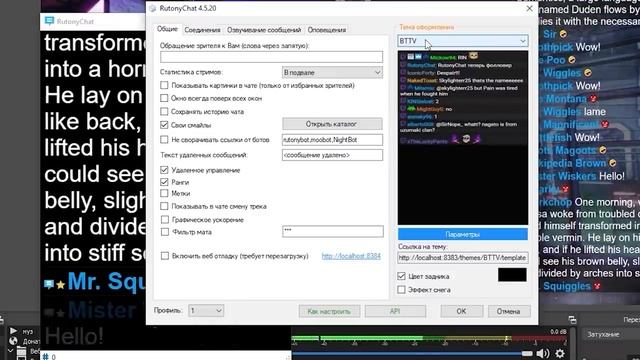Enable the 'Фильтр мата' checkbox
Screen dimensions: 640x360
164,232
